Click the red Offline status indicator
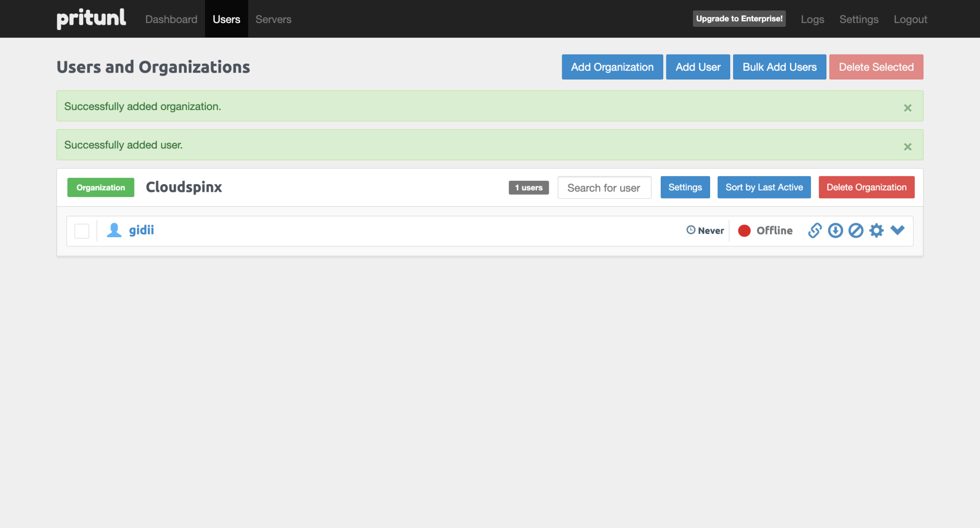Viewport: 980px width, 528px height. [745, 231]
